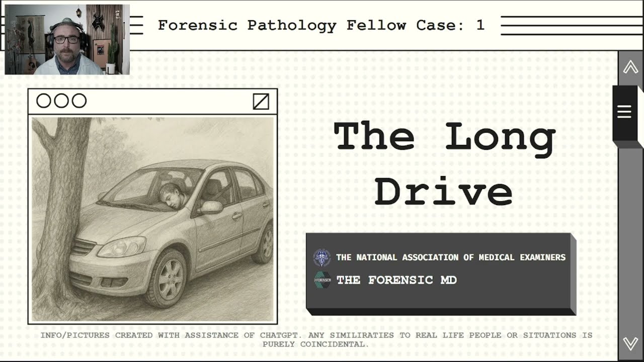Image resolution: width=644 pixels, height=362 pixels.
Task: Click the presenter webcam video thumbnail
Action: [67, 40]
